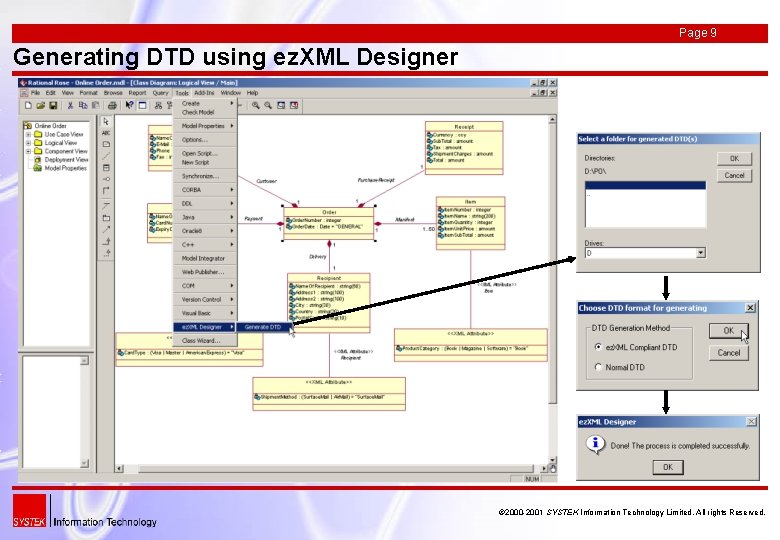Click the Receipt class in diagram
780x540 pixels.
click(x=464, y=148)
